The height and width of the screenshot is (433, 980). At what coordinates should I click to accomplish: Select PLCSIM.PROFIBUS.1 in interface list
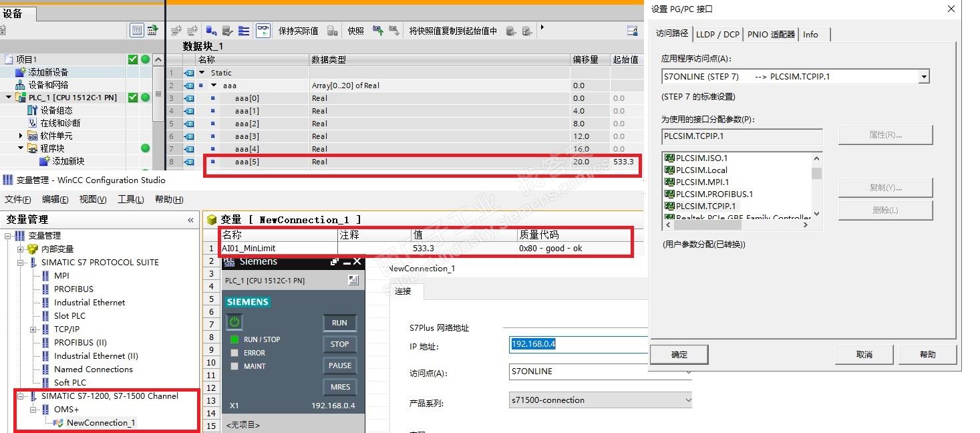pos(714,194)
